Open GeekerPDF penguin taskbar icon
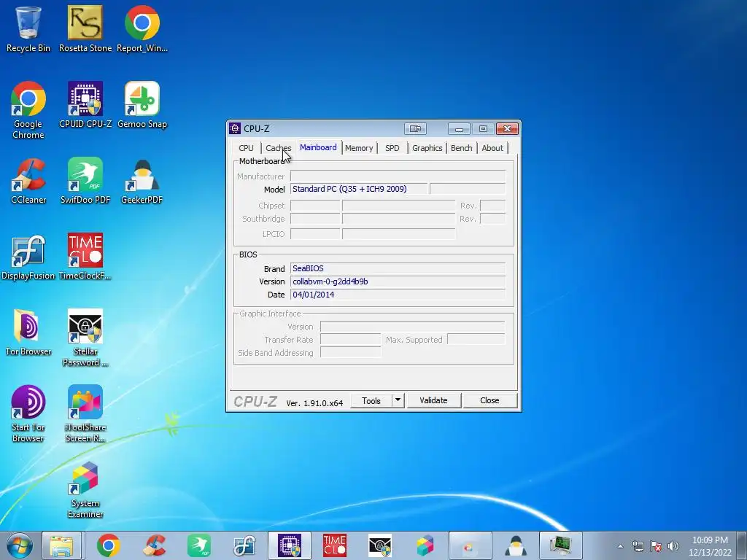 click(516, 545)
